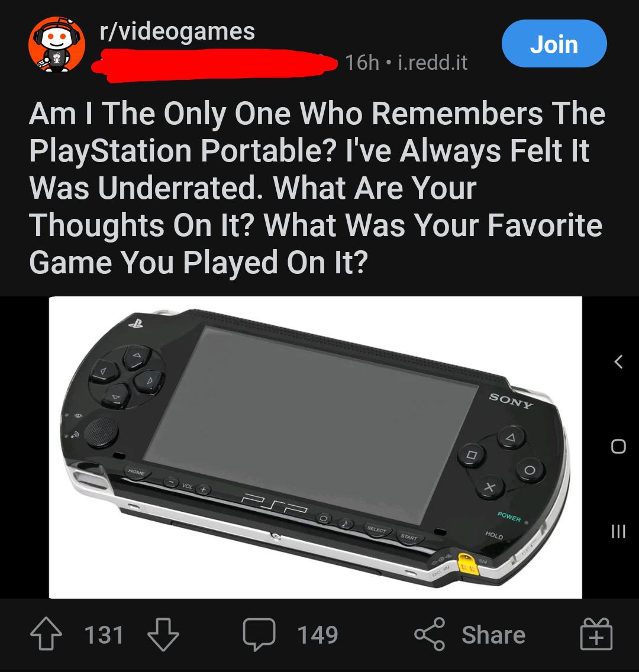Open the comments speech bubble icon

point(259,634)
